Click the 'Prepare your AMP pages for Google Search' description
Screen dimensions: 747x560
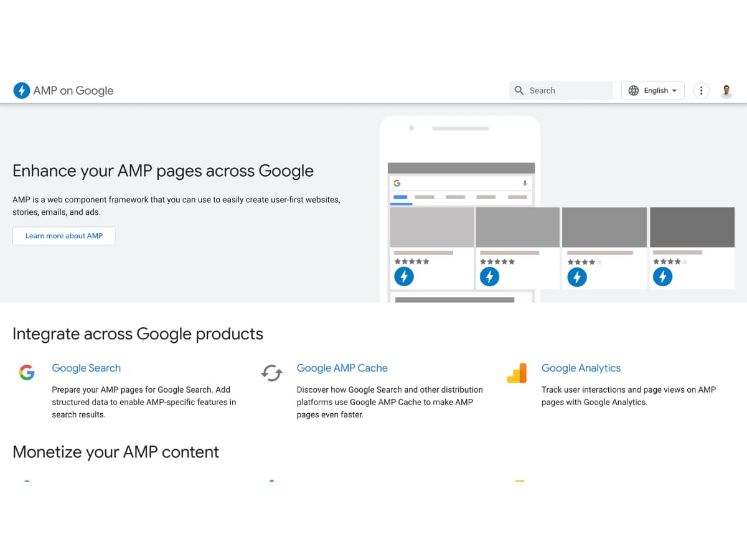coord(144,402)
